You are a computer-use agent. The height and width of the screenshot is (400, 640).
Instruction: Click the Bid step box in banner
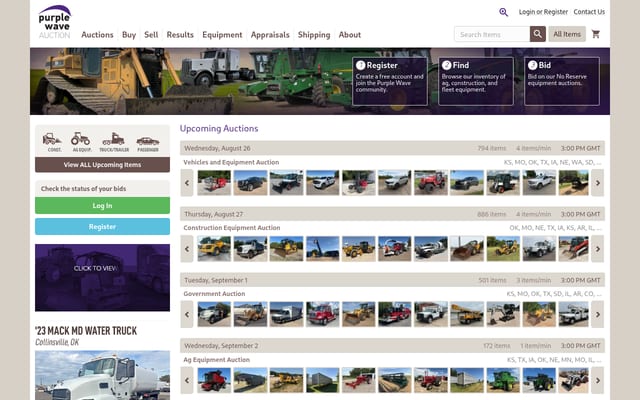click(x=562, y=81)
